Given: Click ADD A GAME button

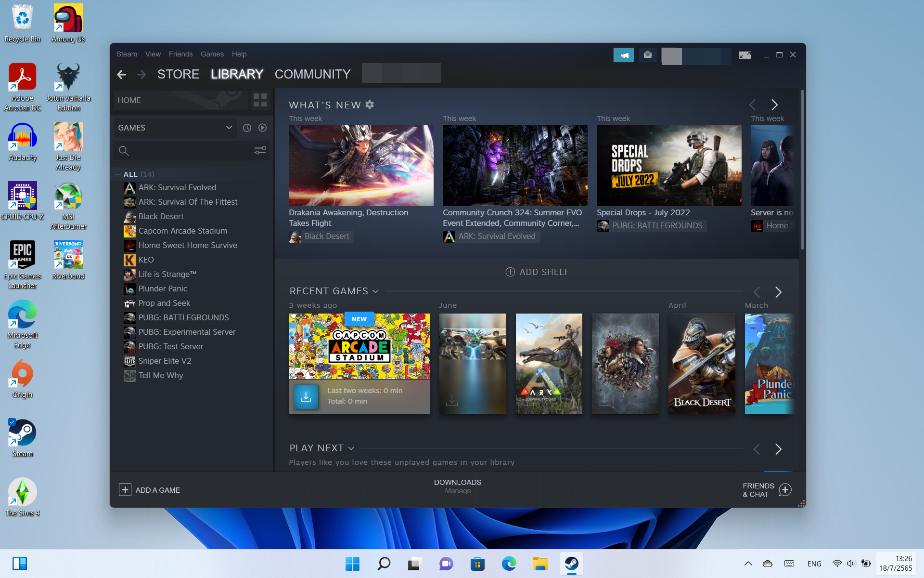Looking at the screenshot, I should (x=150, y=490).
